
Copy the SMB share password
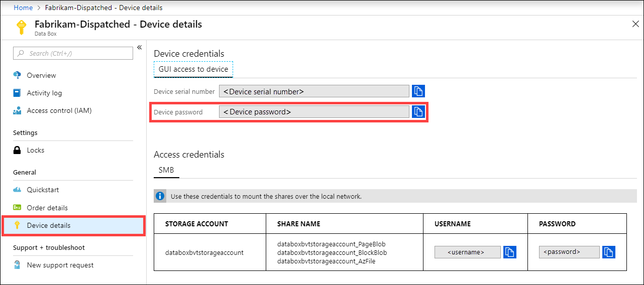point(609,252)
